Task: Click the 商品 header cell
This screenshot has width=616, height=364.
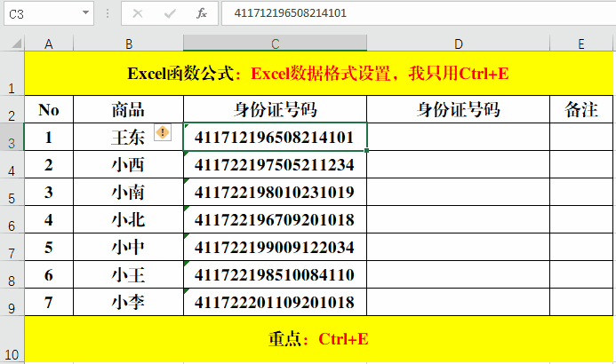Action: pyautogui.click(x=129, y=109)
